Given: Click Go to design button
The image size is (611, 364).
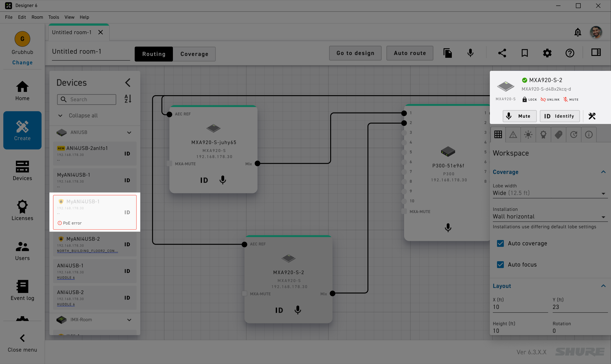Looking at the screenshot, I should coord(355,53).
